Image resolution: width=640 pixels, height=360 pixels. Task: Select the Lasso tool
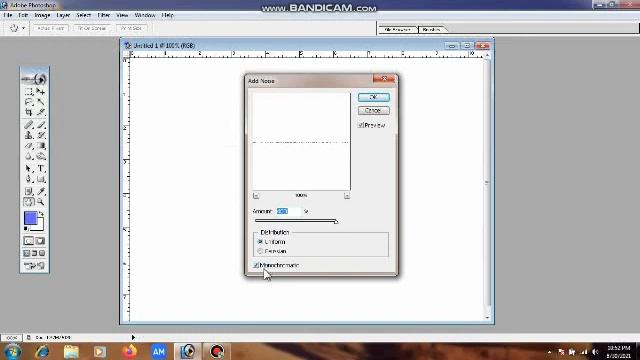tap(29, 102)
